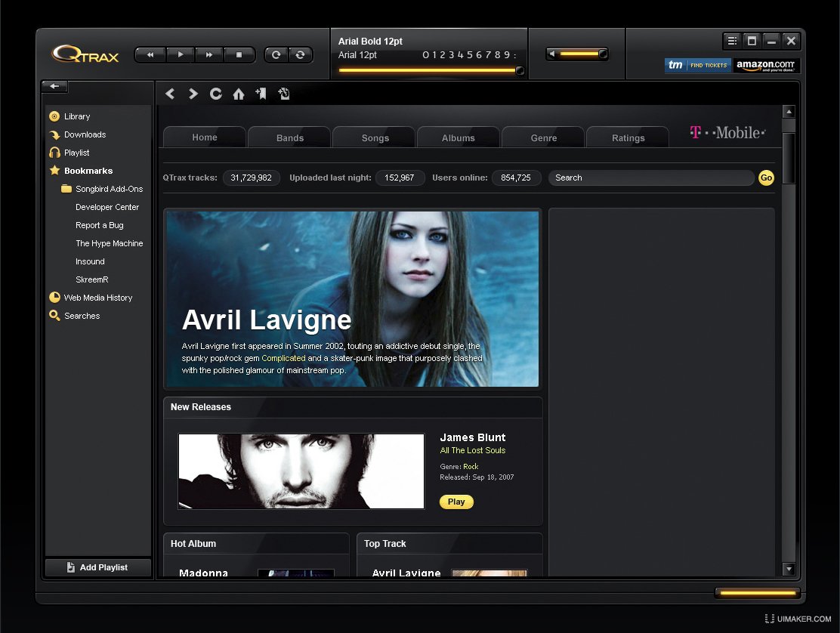Open the Library item in the sidebar
Viewport: 840px width, 633px height.
pos(76,116)
